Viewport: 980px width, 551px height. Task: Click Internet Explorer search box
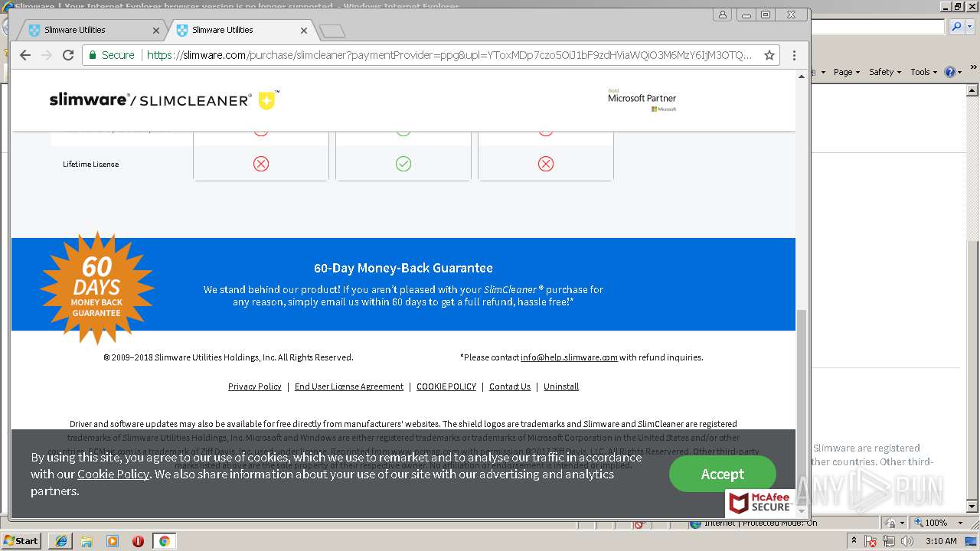click(x=878, y=27)
